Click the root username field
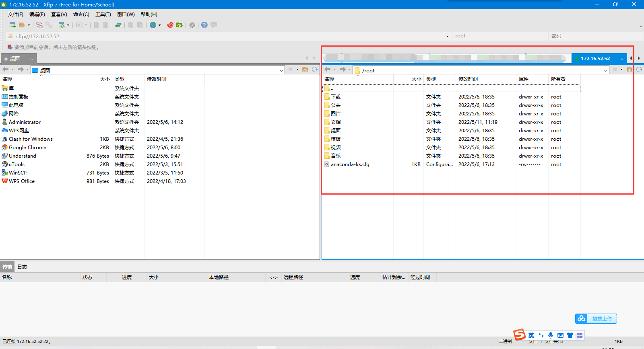Image resolution: width=644 pixels, height=349 pixels. pos(500,36)
